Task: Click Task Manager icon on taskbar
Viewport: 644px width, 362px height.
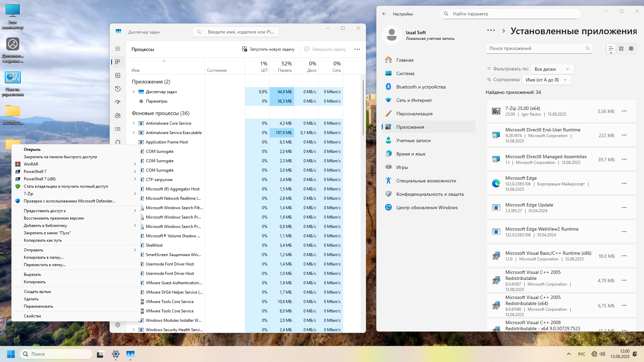Action: point(130,354)
